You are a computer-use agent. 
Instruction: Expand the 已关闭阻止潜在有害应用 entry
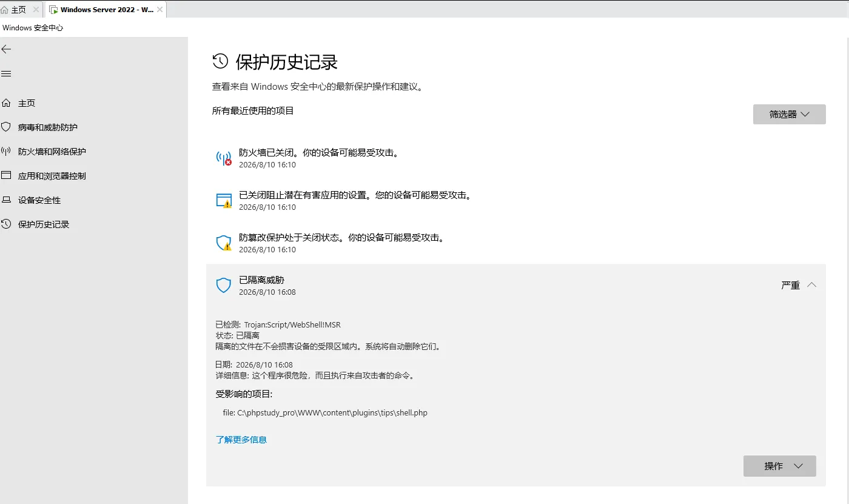(515, 201)
